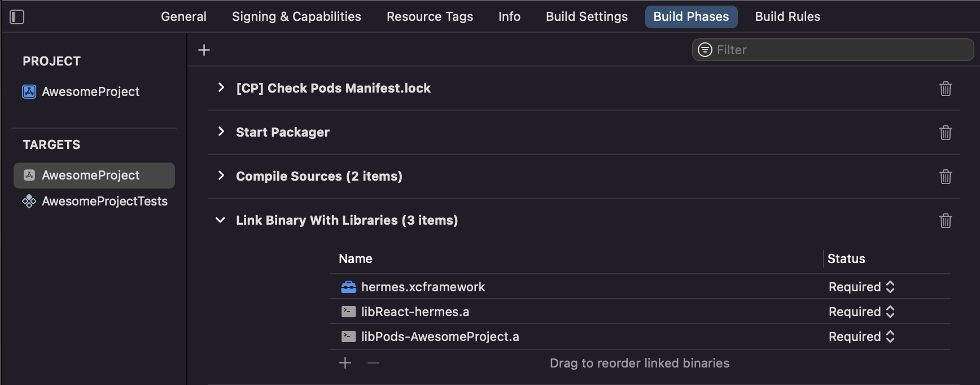Change hermes.xcframework Required status
Image resolution: width=980 pixels, height=385 pixels.
coord(862,287)
